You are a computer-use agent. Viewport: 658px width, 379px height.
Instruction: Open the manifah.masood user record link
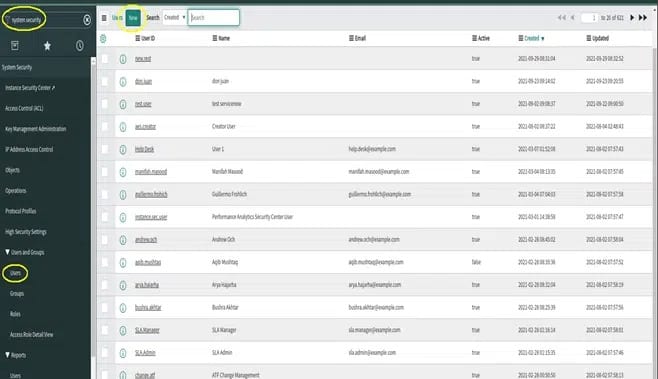click(x=151, y=172)
